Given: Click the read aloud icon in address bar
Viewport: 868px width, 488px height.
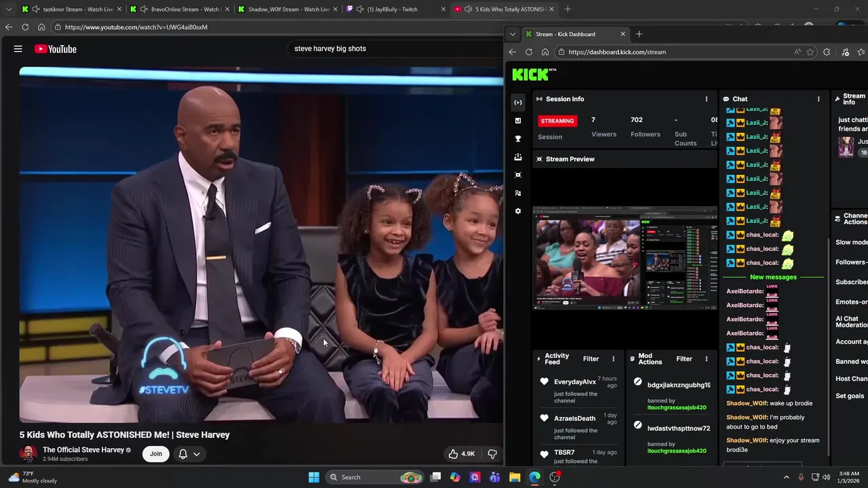Looking at the screenshot, I should click(797, 52).
